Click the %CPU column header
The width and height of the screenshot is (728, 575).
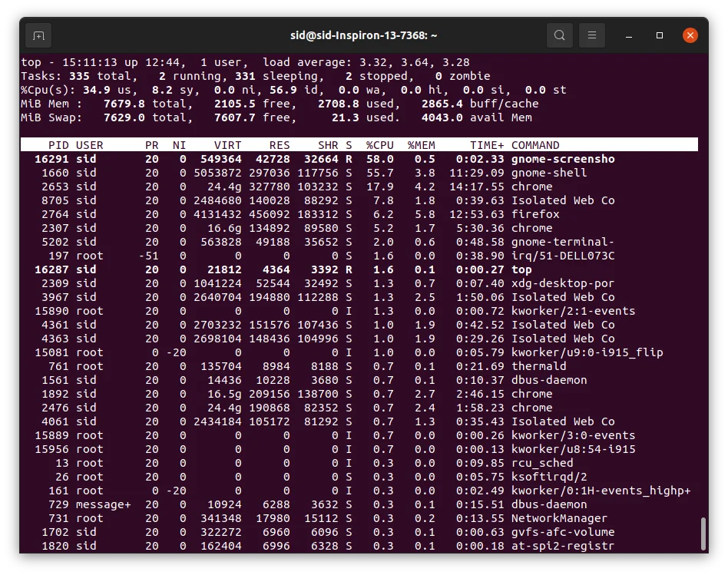click(380, 145)
